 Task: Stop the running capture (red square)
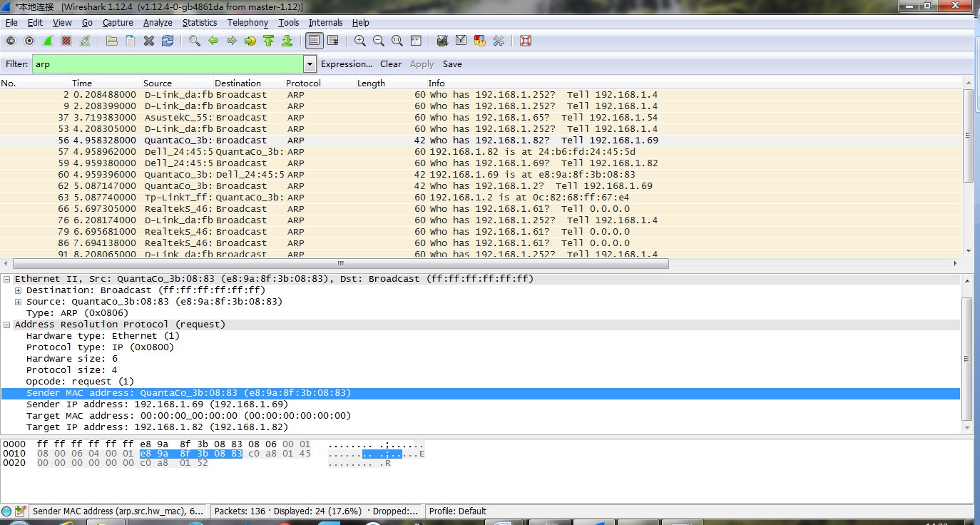coord(66,41)
